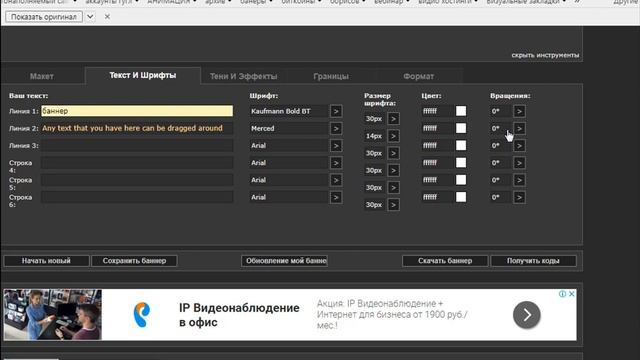The height and width of the screenshot is (360, 640).
Task: Pick the color swatch for Строка 5
Action: pyautogui.click(x=461, y=180)
